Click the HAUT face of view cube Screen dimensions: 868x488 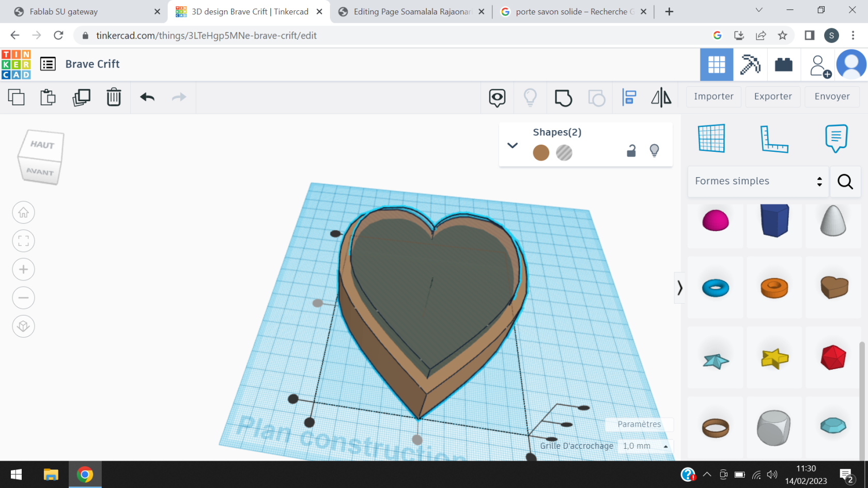(x=42, y=145)
